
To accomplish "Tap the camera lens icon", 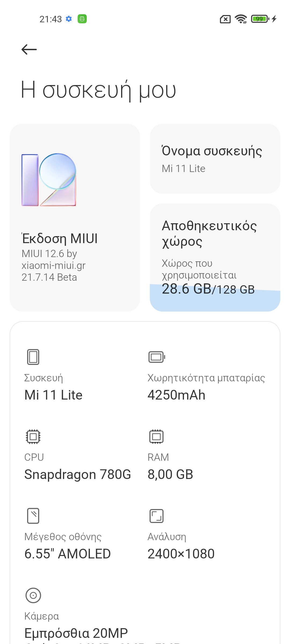I will tap(33, 595).
